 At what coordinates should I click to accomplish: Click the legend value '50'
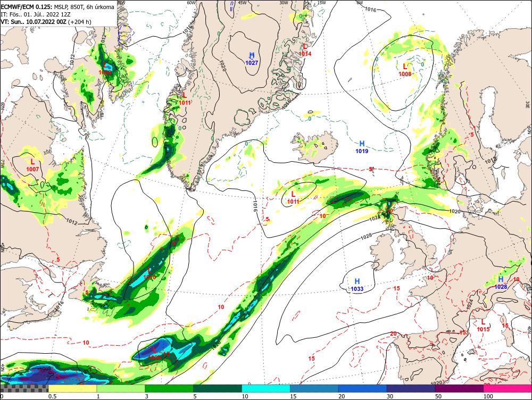tap(439, 396)
